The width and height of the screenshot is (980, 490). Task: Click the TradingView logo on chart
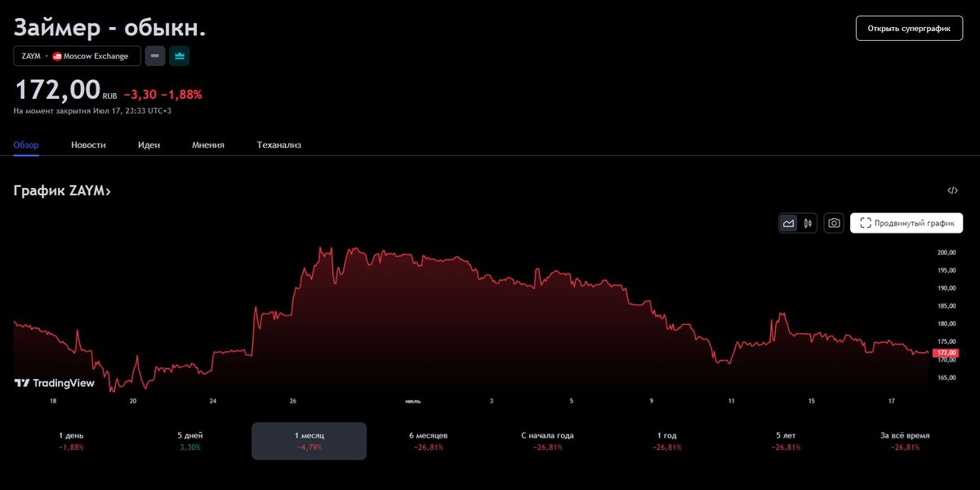(x=55, y=382)
